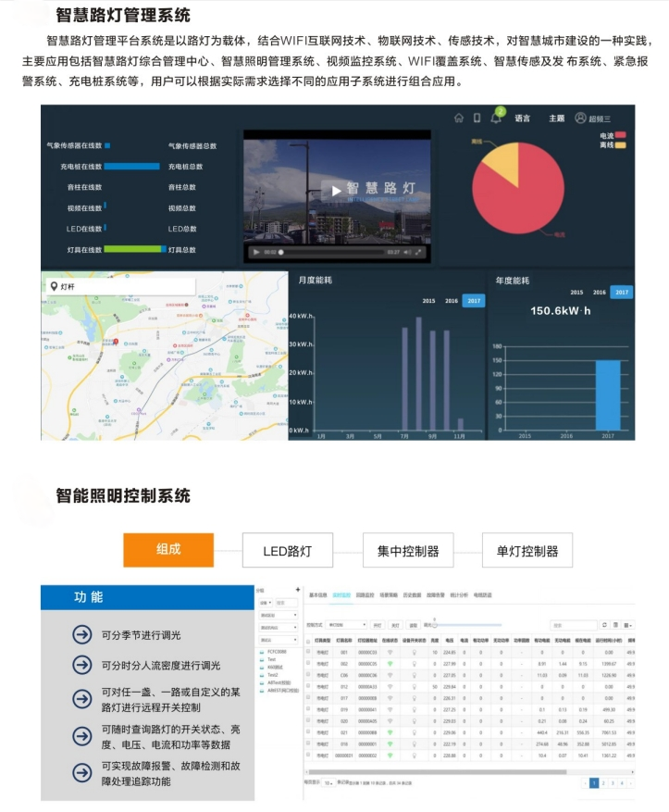Click the user avatar icon in dashboard header
This screenshot has width=669, height=812.
(580, 119)
